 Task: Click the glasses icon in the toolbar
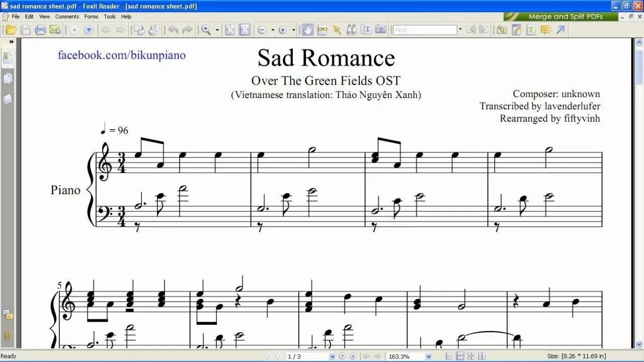(x=323, y=30)
